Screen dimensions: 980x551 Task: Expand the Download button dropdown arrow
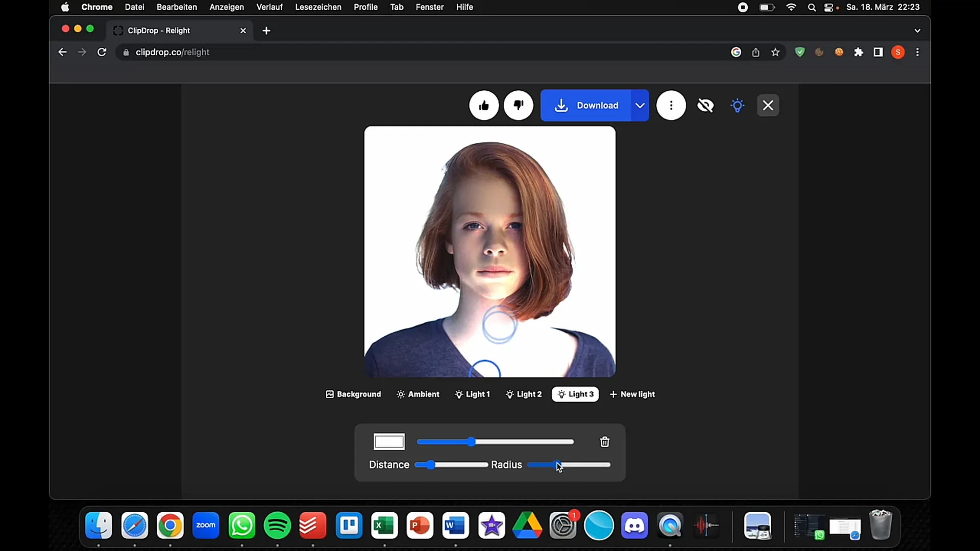(x=640, y=106)
